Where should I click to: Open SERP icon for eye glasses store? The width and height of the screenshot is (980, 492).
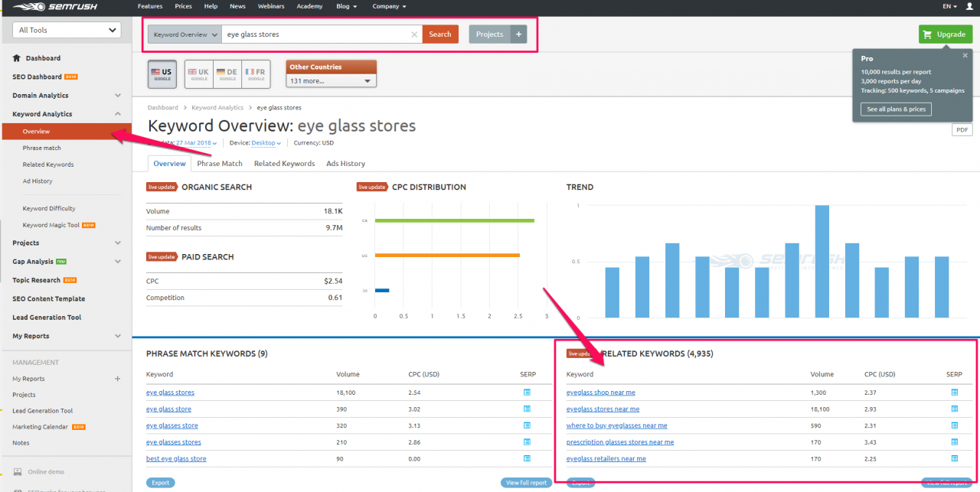pyautogui.click(x=527, y=425)
